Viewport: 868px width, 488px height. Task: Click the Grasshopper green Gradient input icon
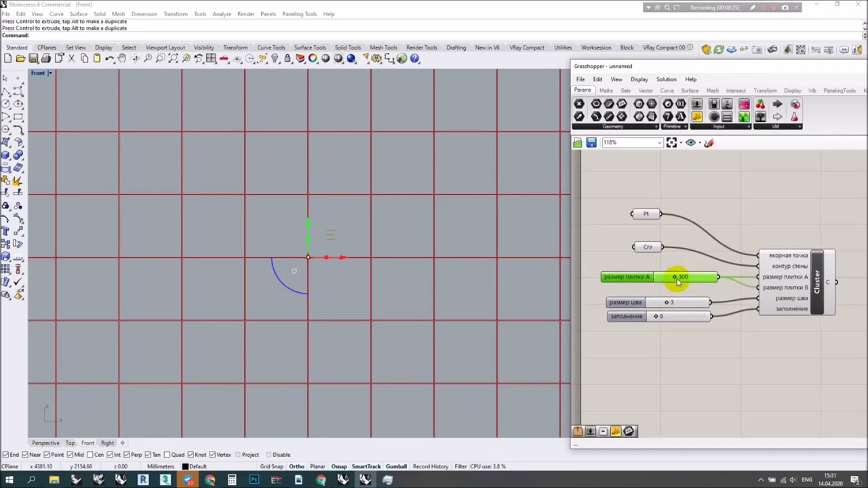[744, 117]
